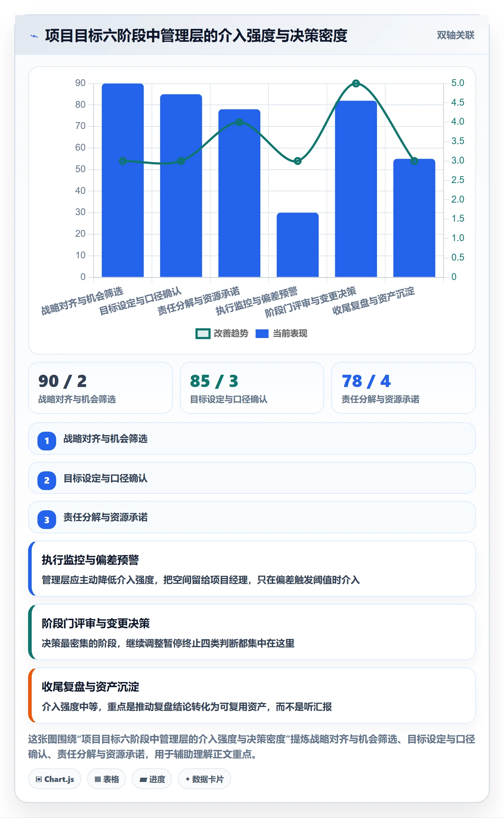Open the 执行监控与偏差预警 card heading
Viewport: 504px width, 818px height.
(90, 560)
